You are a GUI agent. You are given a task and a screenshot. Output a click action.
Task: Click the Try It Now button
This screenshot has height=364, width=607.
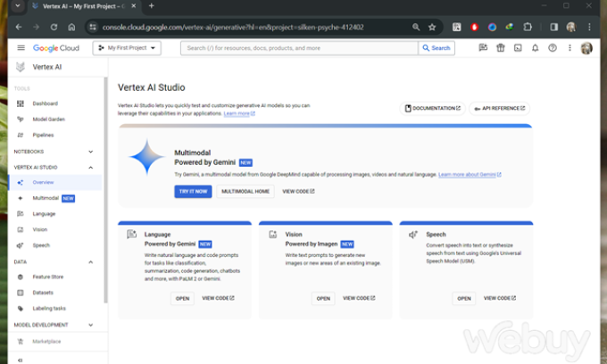pyautogui.click(x=193, y=192)
